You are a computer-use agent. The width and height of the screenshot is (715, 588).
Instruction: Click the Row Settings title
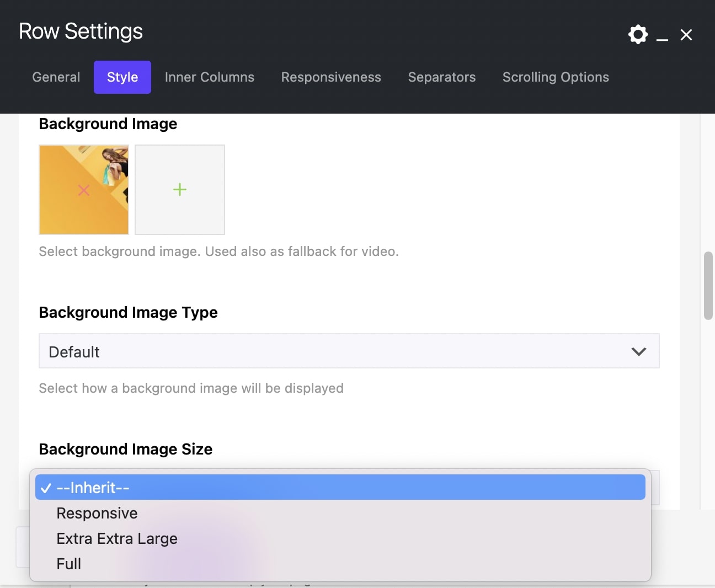[81, 31]
